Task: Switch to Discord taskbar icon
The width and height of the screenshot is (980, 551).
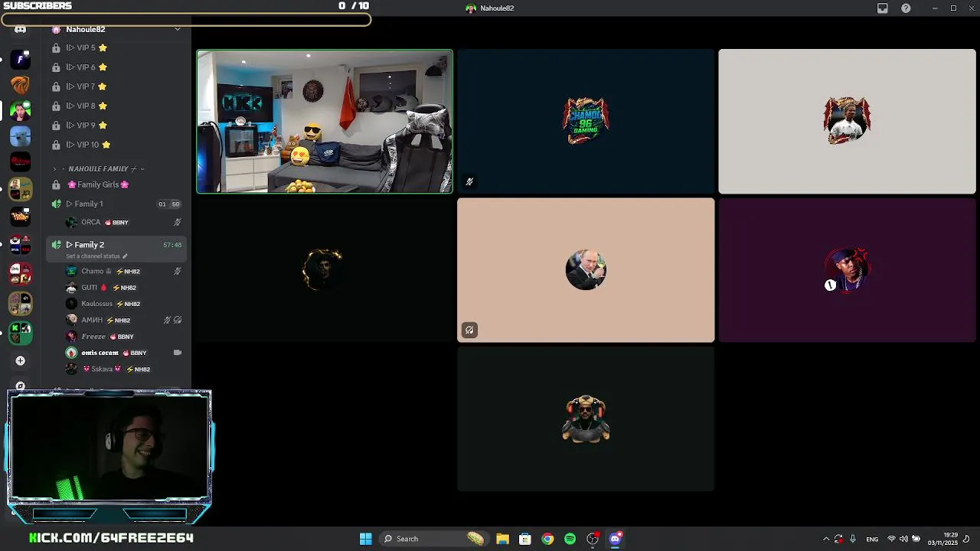Action: click(x=615, y=539)
